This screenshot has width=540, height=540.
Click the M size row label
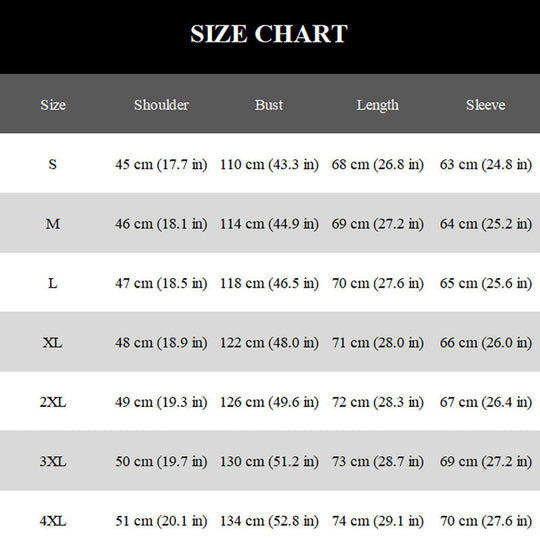pyautogui.click(x=53, y=224)
